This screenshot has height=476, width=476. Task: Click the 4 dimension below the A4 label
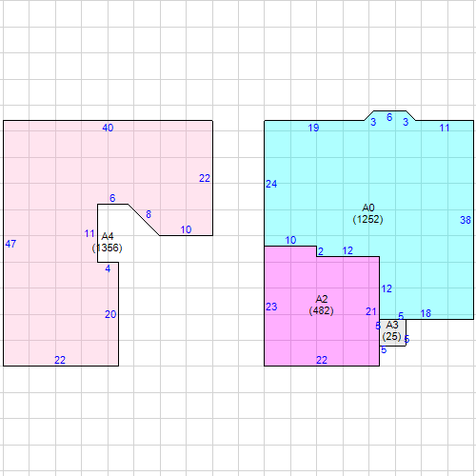tap(108, 269)
